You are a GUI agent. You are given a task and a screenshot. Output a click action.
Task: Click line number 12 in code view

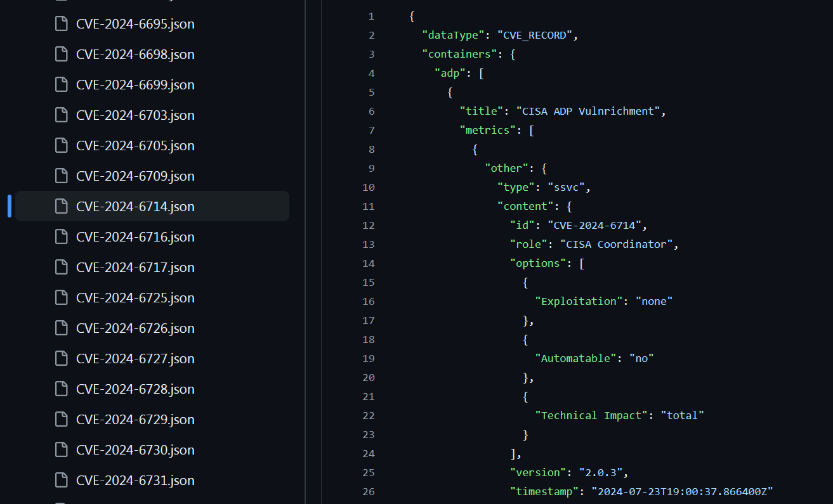(x=369, y=226)
